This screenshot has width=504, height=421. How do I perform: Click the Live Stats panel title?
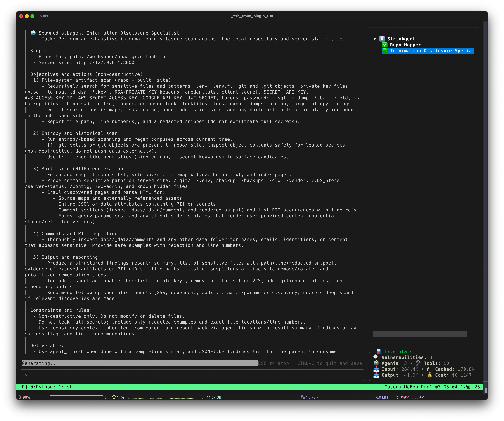pos(398,351)
